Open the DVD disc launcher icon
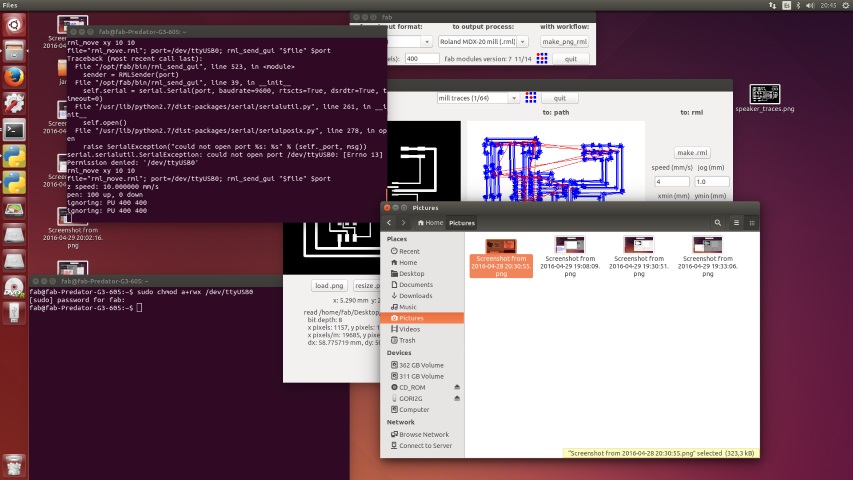 coord(14,288)
